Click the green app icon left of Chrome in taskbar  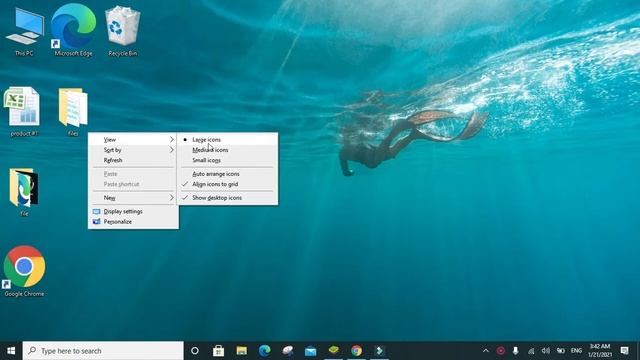333,351
